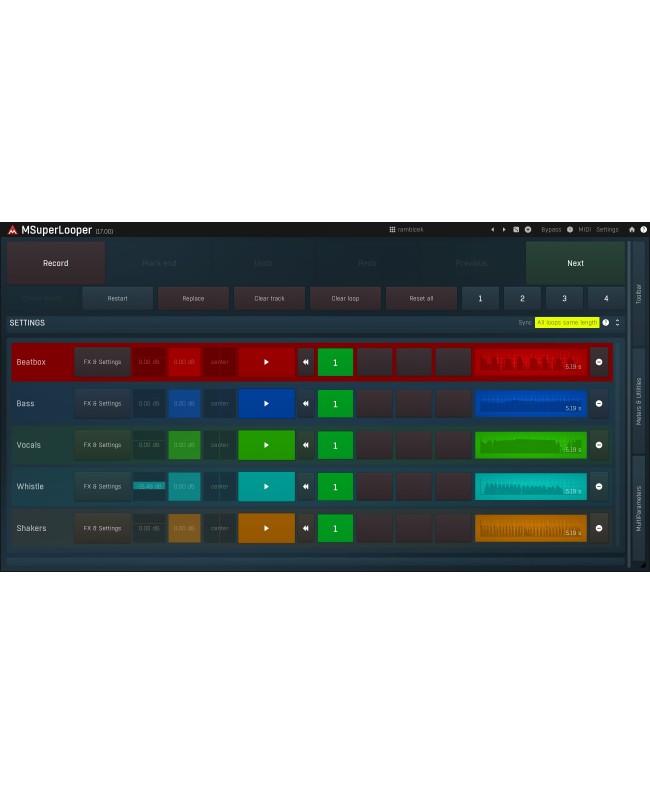Rewind the Vocals track

click(306, 445)
